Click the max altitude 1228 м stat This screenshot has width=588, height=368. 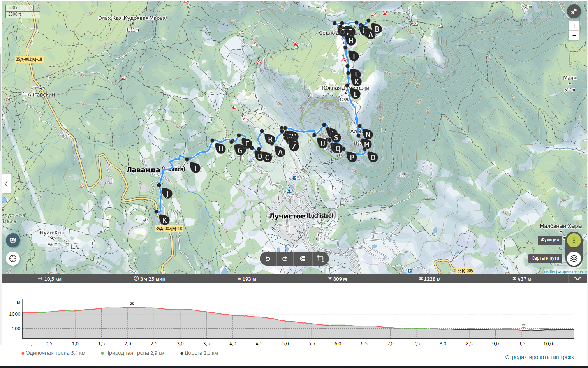pos(430,279)
